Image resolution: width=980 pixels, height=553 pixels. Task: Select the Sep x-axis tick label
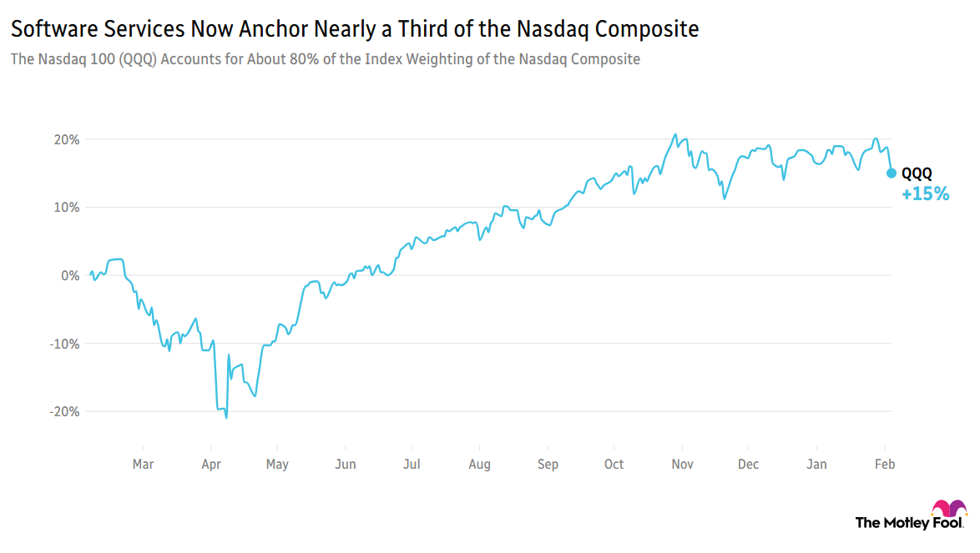[x=548, y=465]
